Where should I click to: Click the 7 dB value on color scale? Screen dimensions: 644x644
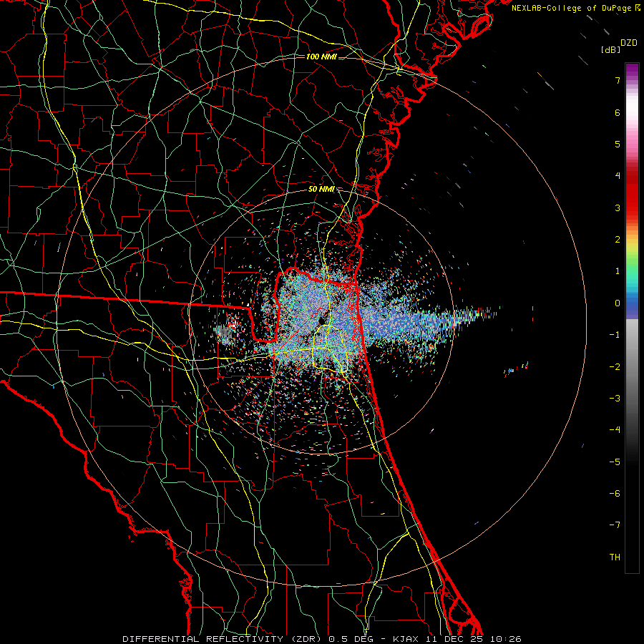coord(618,80)
